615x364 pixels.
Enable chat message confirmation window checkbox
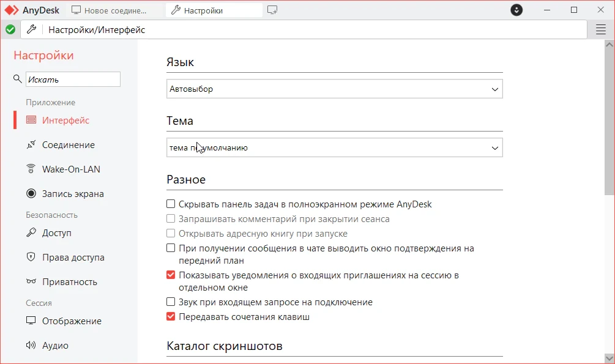[171, 248]
